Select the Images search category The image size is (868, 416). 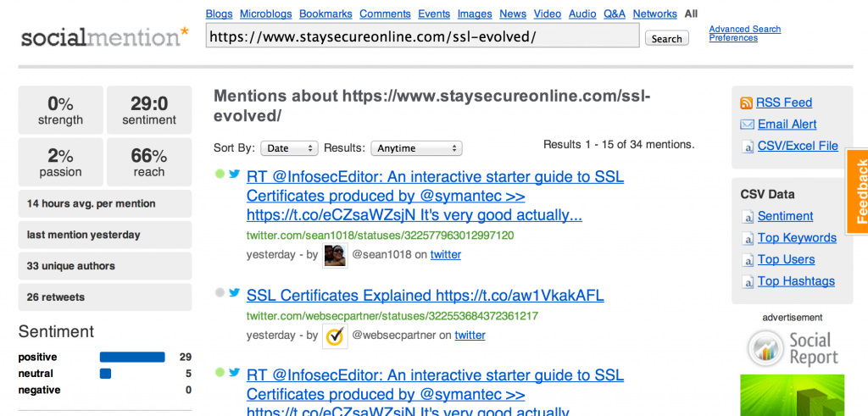click(x=475, y=14)
